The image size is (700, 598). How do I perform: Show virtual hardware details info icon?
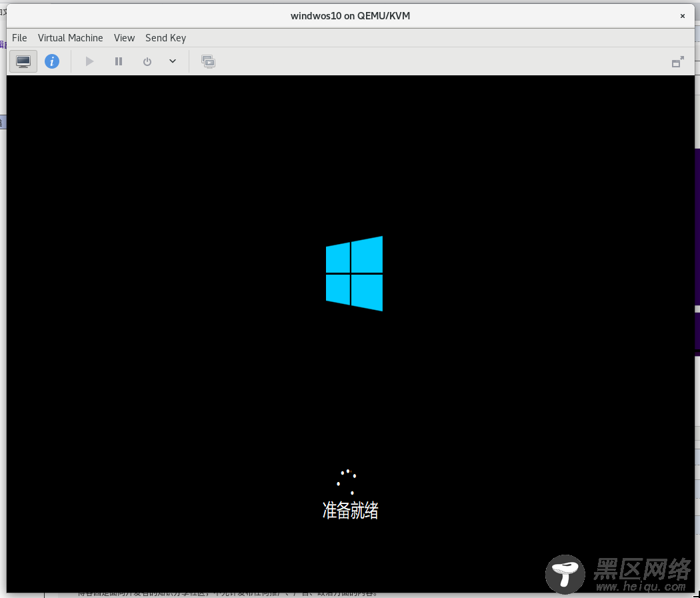(x=52, y=61)
